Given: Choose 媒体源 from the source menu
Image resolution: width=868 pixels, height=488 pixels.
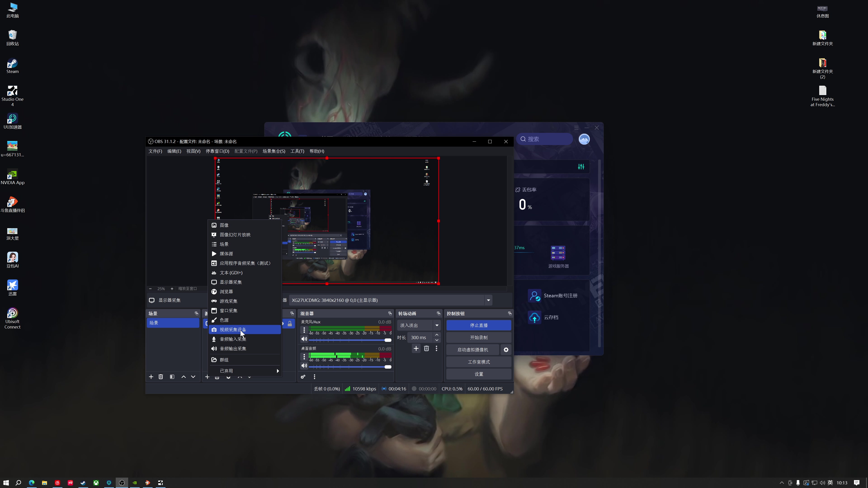Looking at the screenshot, I should point(245,253).
